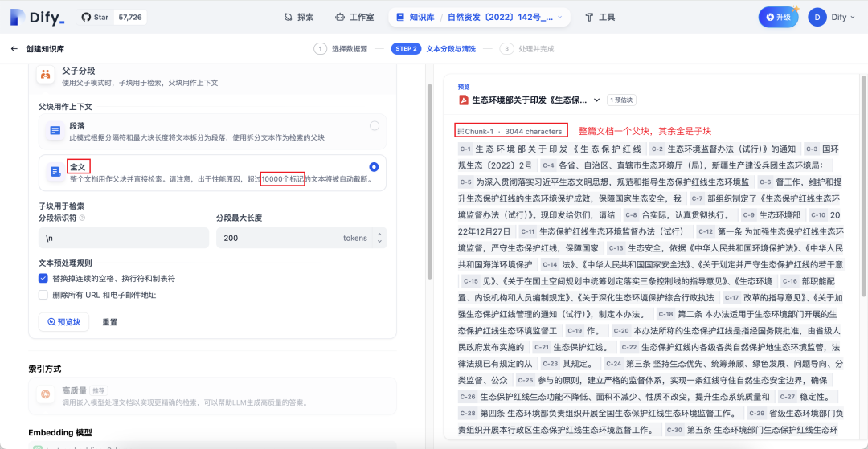Click the 分段最大长度 stepper arrows
The width and height of the screenshot is (868, 449).
(x=379, y=238)
